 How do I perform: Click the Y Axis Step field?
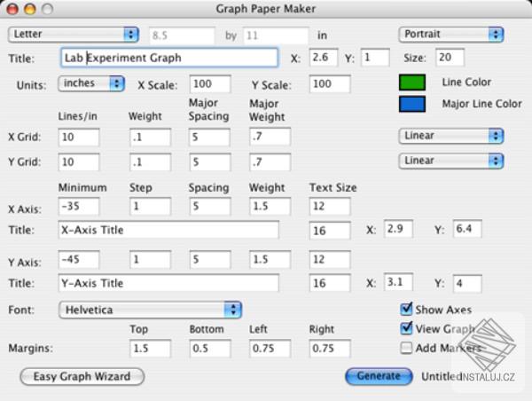coord(151,260)
